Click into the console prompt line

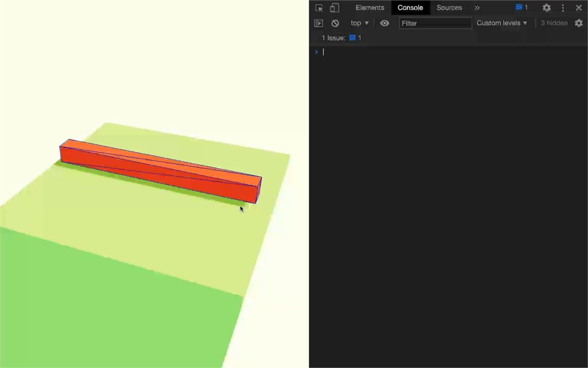449,52
